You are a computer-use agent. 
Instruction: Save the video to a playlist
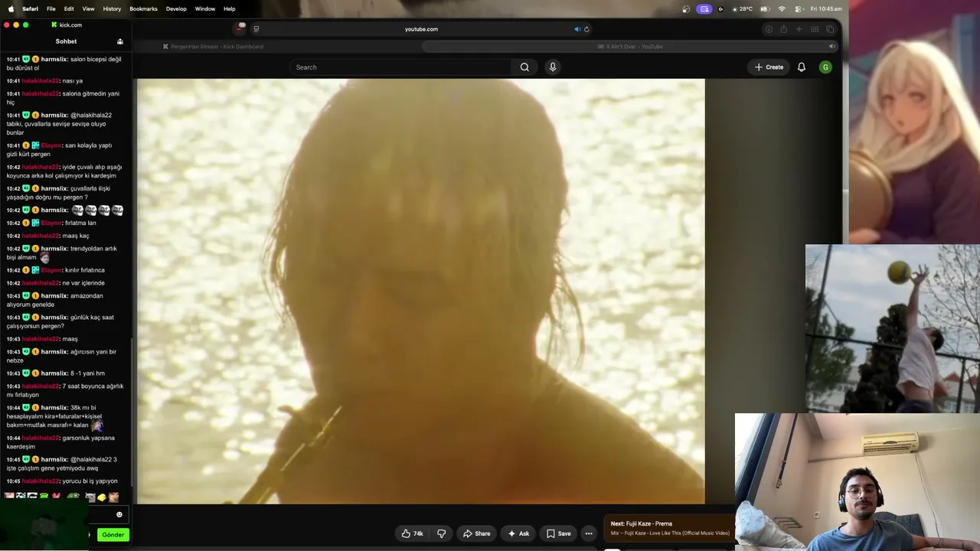558,533
